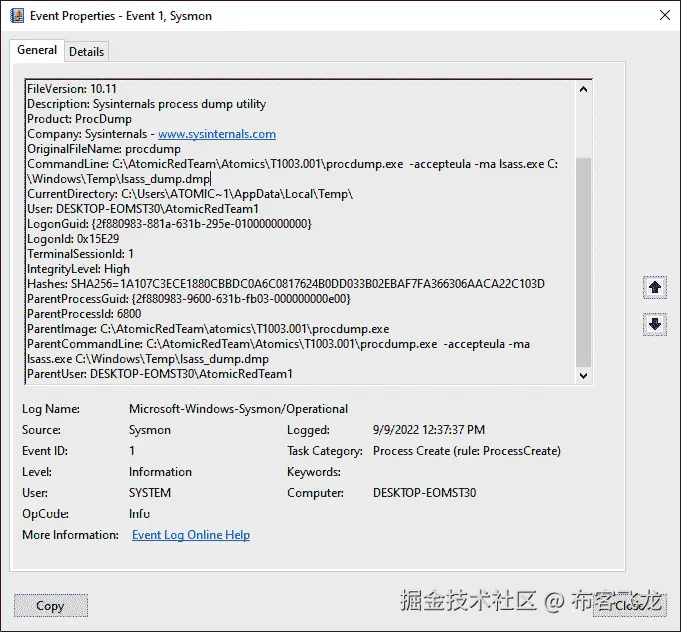The width and height of the screenshot is (681, 632).
Task: Switch to the Details tab
Action: [86, 51]
